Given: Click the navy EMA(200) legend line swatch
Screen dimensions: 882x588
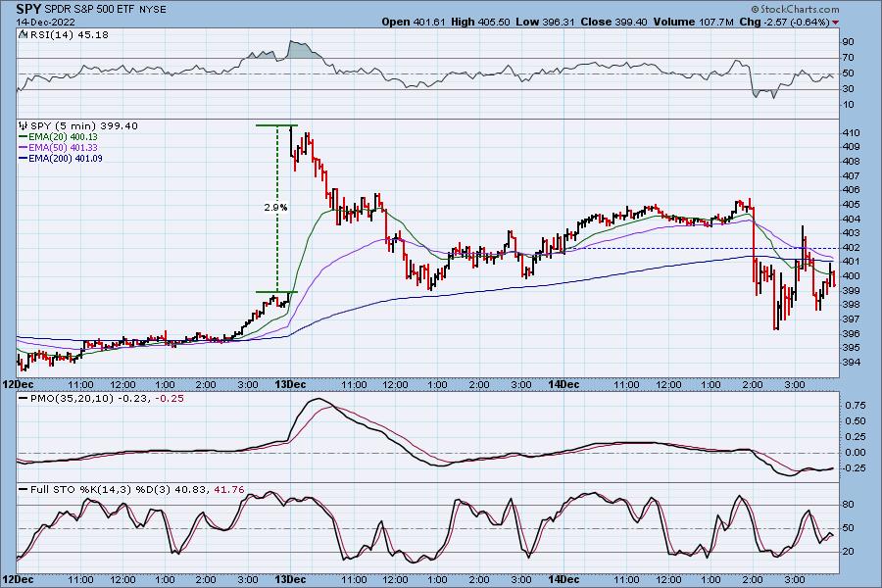Looking at the screenshot, I should [24, 158].
